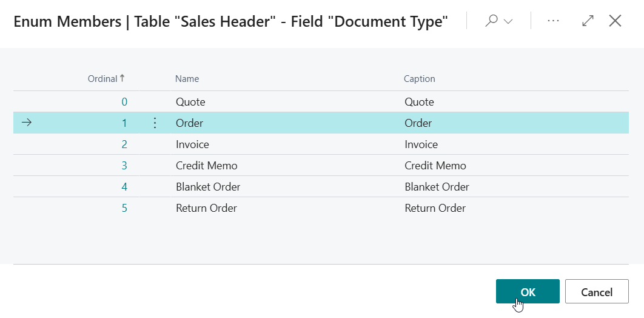Click the row selector arrow for Order
The width and height of the screenshot is (644, 318).
[26, 123]
